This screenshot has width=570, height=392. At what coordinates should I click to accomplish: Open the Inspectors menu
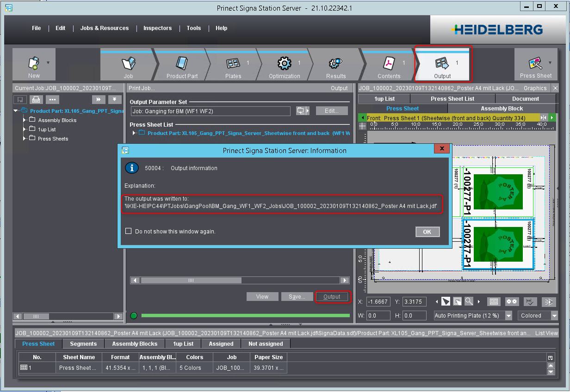click(157, 28)
